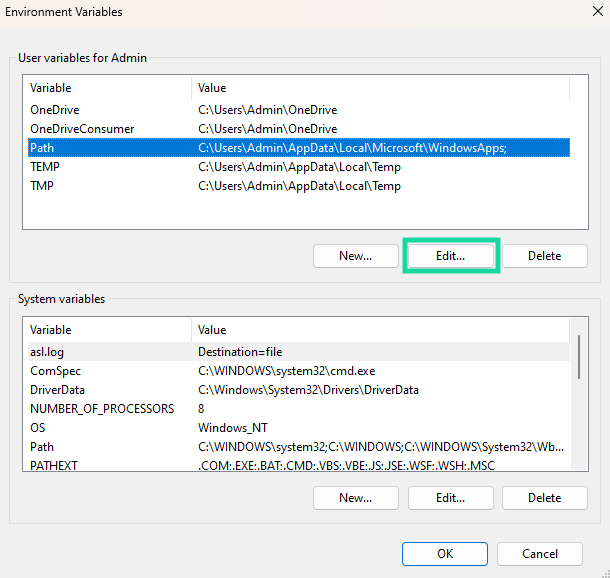Choose NUMBER_OF_PROCESSORS in system variables
The width and height of the screenshot is (610, 578).
[x=102, y=409]
